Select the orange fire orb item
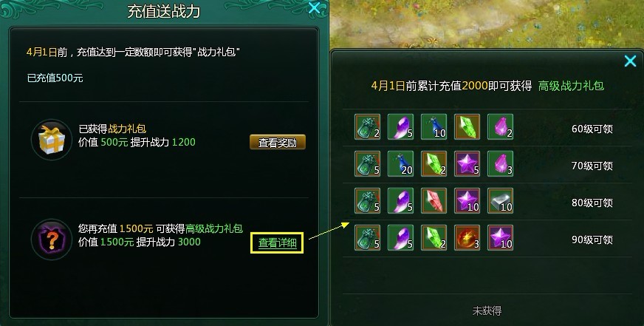Image resolution: width=644 pixels, height=326 pixels. coord(467,238)
